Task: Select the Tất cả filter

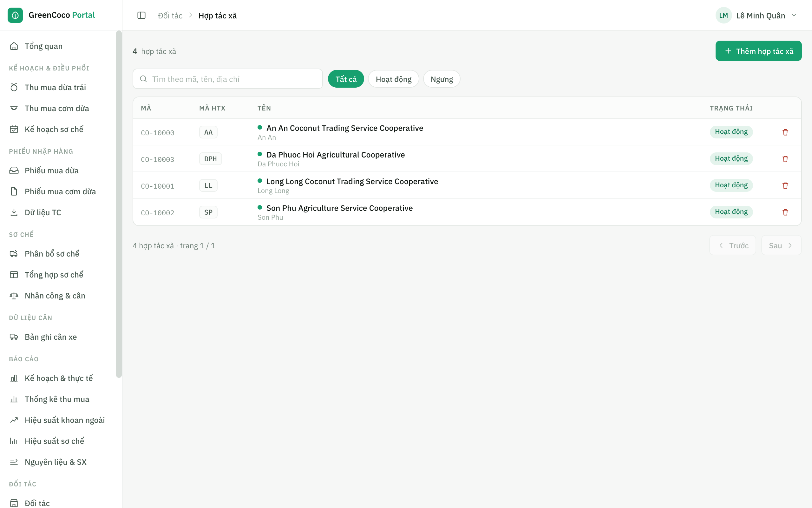Action: coord(346,79)
